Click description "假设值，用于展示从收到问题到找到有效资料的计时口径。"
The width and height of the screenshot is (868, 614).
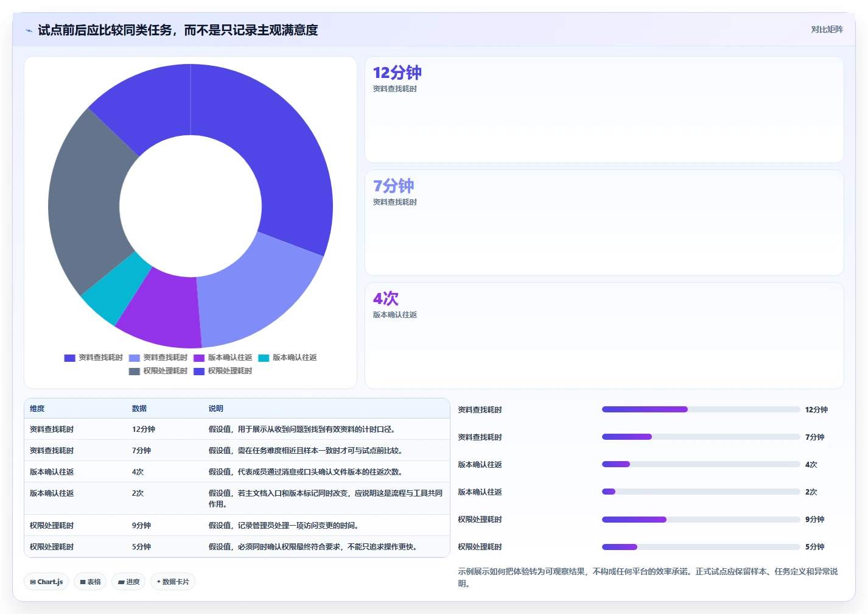304,429
